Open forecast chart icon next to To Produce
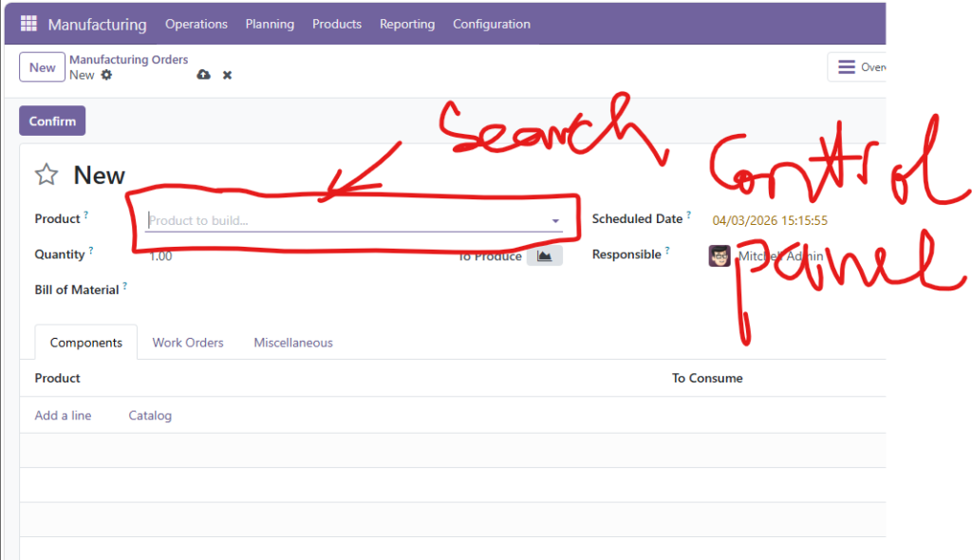 [544, 255]
